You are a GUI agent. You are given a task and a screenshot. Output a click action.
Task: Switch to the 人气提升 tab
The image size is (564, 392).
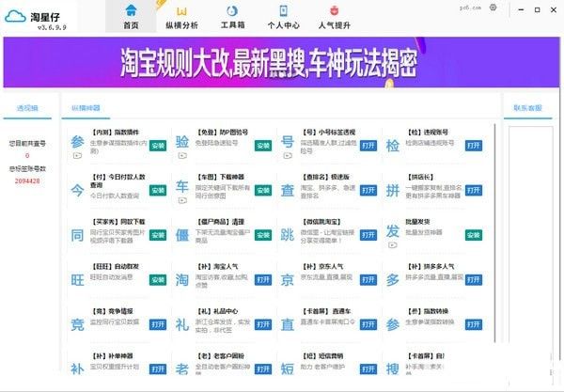tap(334, 17)
